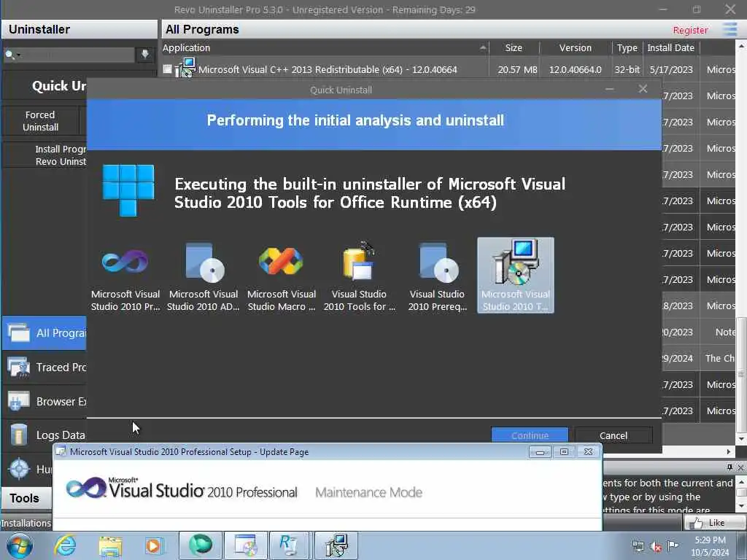Cancel the Quick Uninstall operation

click(x=613, y=435)
